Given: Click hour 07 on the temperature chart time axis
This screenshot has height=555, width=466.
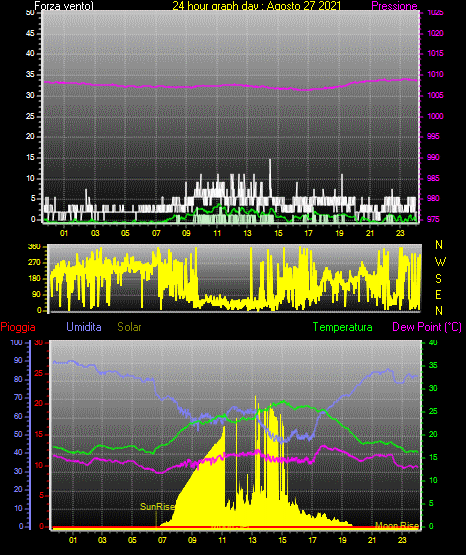Looking at the screenshot, I should [x=162, y=540].
